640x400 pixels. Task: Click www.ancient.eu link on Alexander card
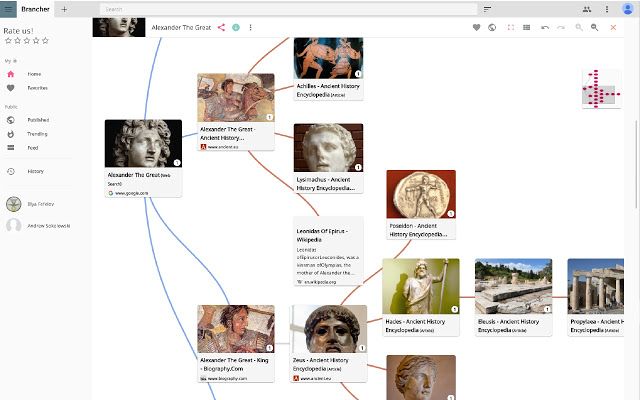click(x=223, y=147)
